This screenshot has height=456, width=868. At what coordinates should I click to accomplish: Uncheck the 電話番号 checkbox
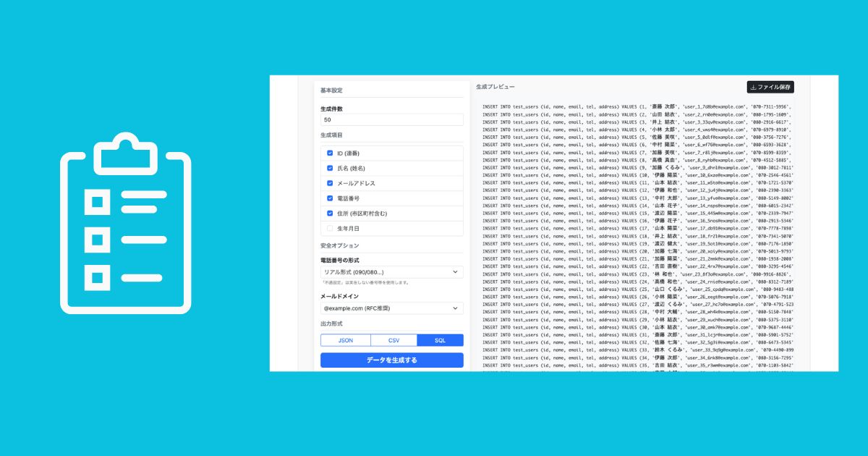coord(330,198)
